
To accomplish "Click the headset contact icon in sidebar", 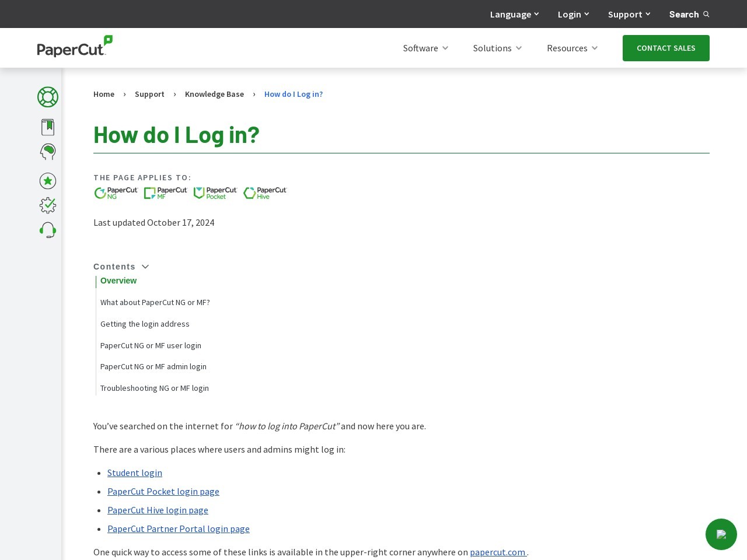I will coord(48,230).
